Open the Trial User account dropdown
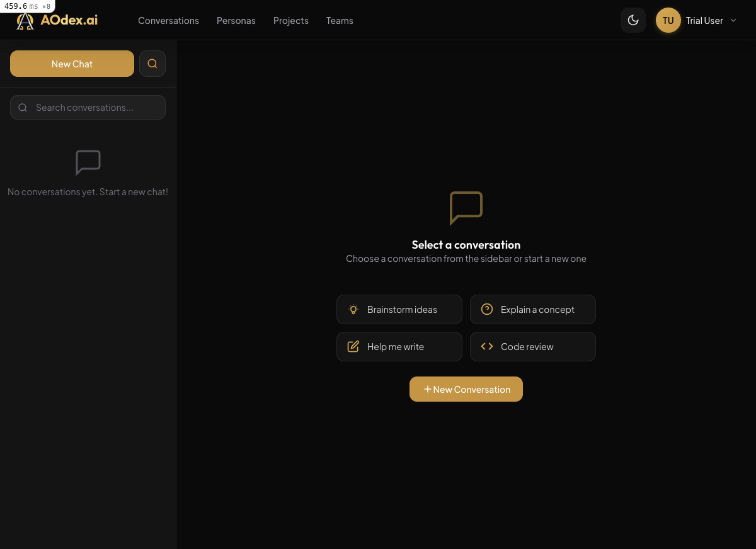756x549 pixels. (x=705, y=20)
